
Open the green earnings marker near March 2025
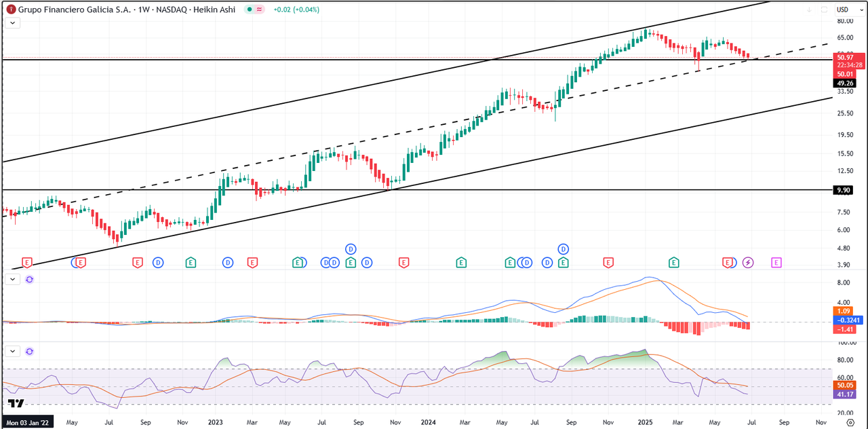tap(674, 262)
